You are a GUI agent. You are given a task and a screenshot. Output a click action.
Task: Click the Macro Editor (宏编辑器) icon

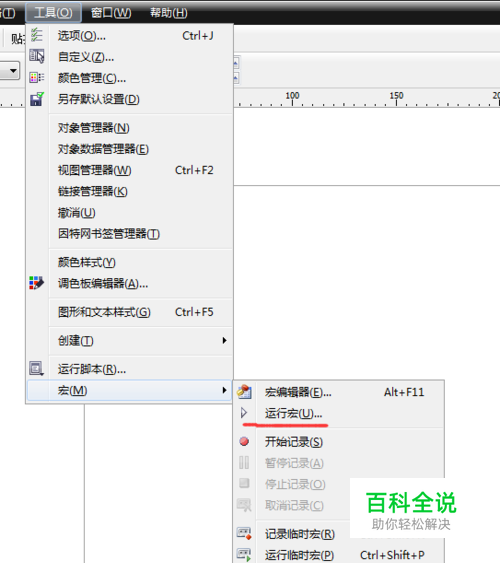tap(244, 392)
